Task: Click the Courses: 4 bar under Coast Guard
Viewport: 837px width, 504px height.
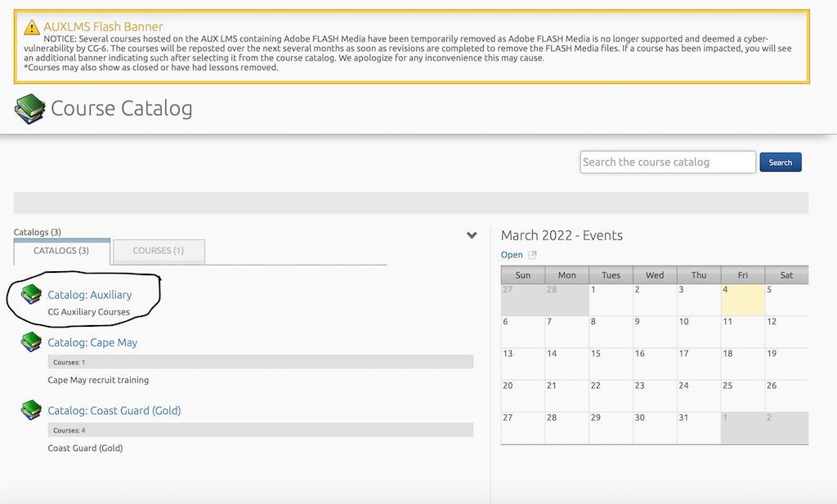Action: click(x=260, y=430)
